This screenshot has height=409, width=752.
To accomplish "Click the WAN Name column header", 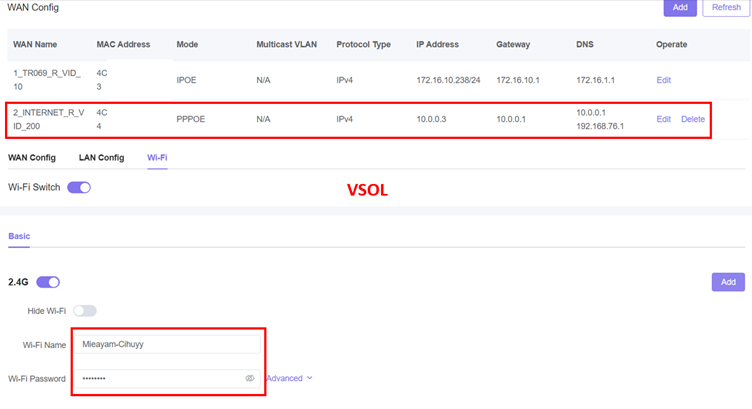I will point(34,45).
